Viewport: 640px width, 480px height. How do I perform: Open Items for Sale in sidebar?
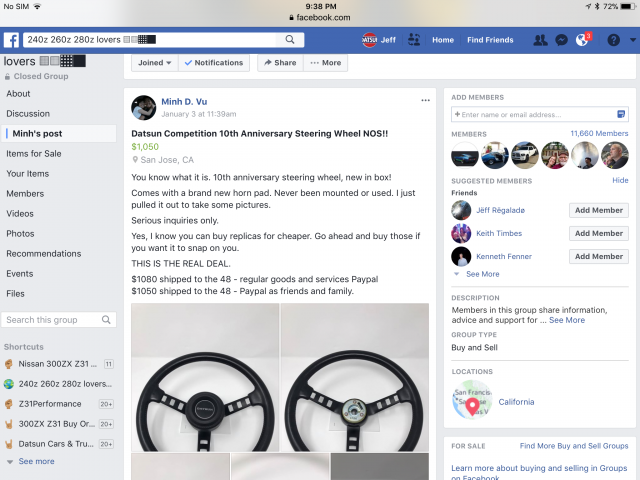[x=34, y=153]
